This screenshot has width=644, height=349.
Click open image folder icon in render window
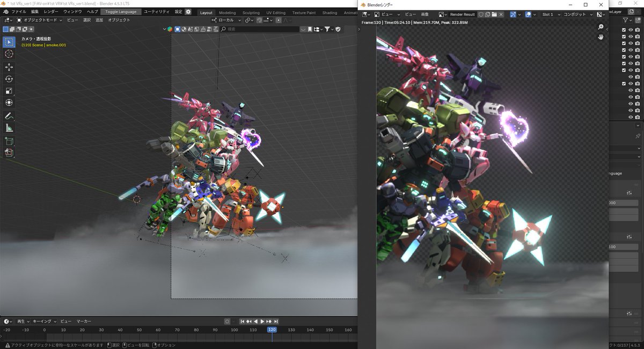tap(494, 14)
